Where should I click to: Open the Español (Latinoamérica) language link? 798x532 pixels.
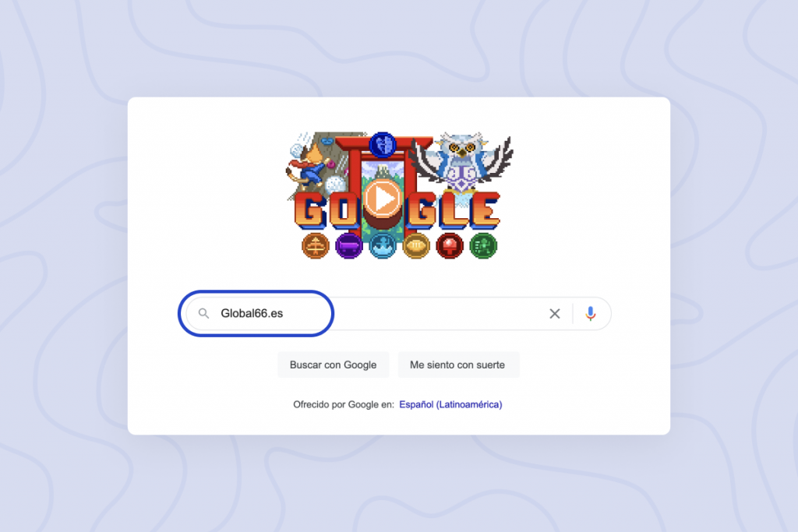pyautogui.click(x=450, y=404)
